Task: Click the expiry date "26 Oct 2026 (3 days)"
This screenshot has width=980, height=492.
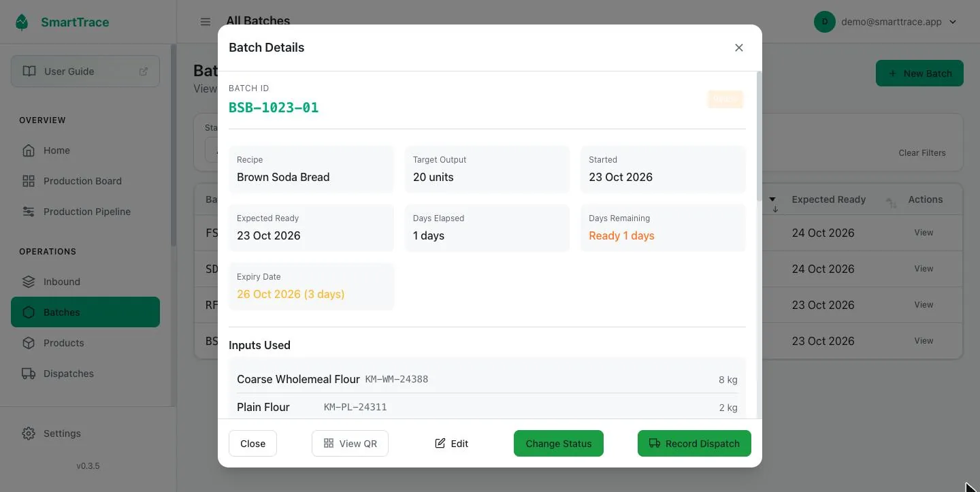Action: click(291, 294)
